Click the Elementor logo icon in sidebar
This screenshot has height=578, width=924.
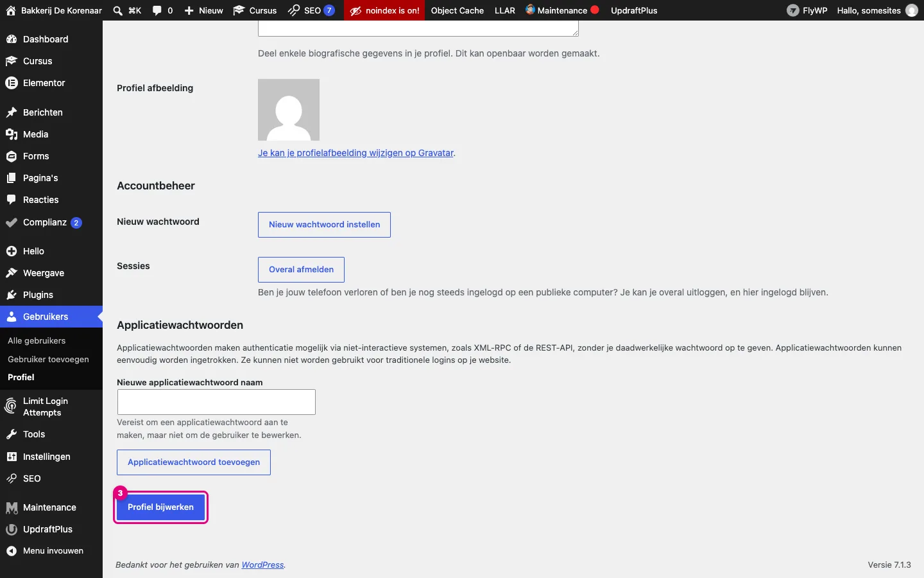(x=11, y=83)
